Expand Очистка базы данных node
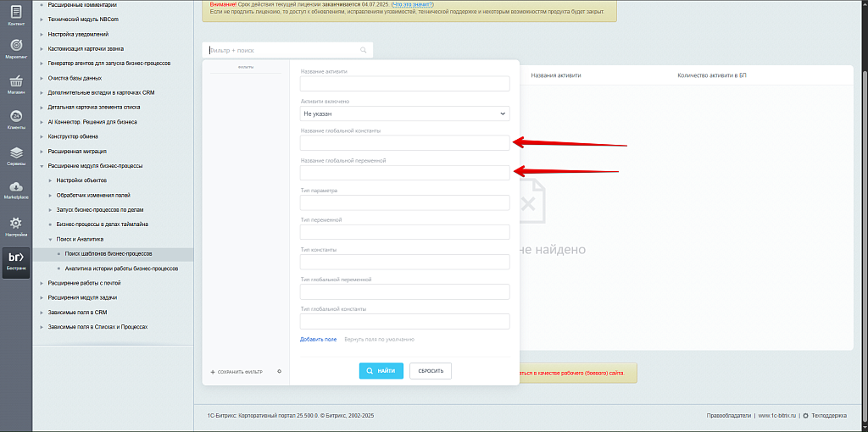 42,78
